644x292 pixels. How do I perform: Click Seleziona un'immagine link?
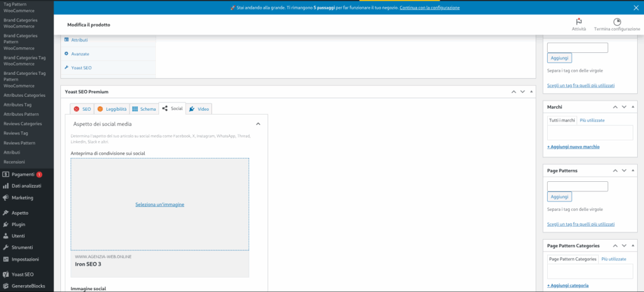(160, 205)
